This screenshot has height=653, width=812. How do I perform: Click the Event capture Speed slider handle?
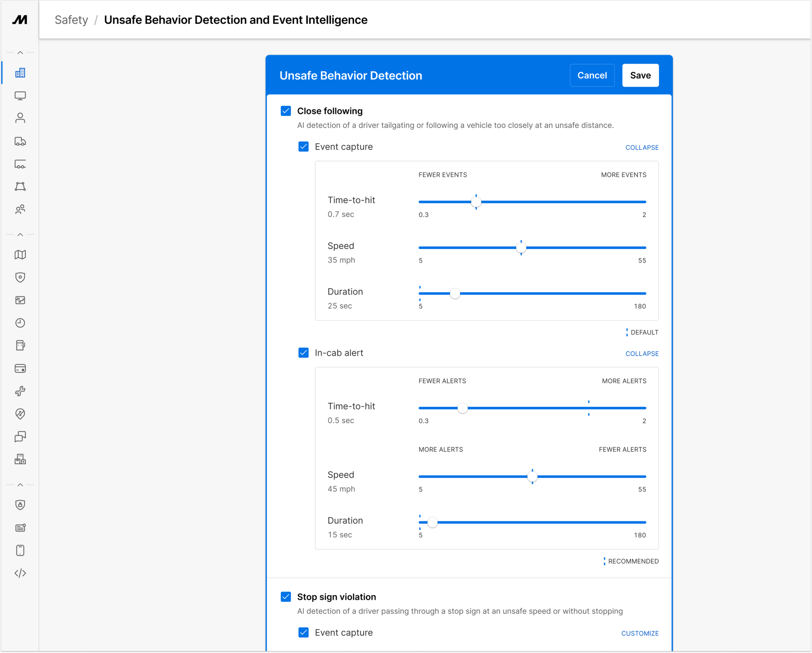click(521, 248)
